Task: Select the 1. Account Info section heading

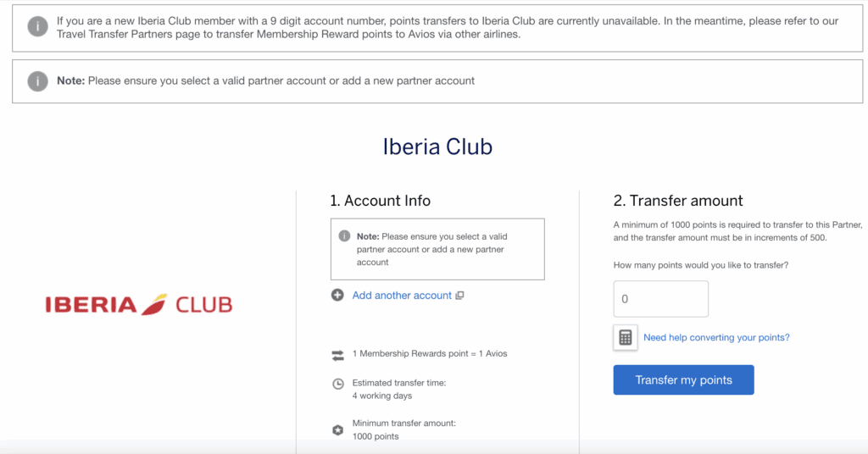Action: coord(380,201)
